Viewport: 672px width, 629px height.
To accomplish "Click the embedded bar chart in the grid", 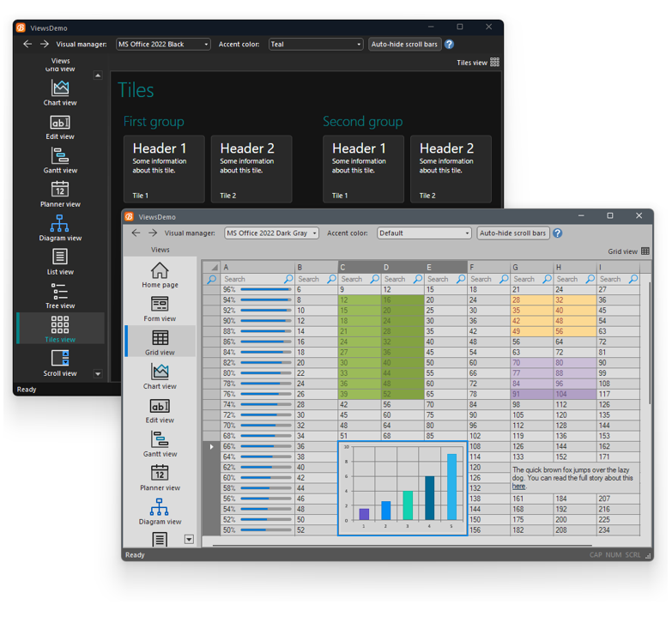I will click(x=403, y=488).
